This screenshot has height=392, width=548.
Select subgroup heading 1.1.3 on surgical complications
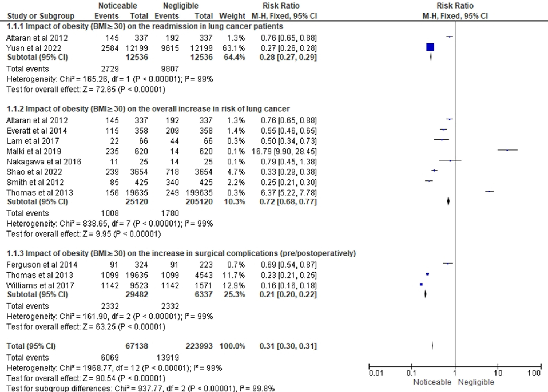click(181, 253)
